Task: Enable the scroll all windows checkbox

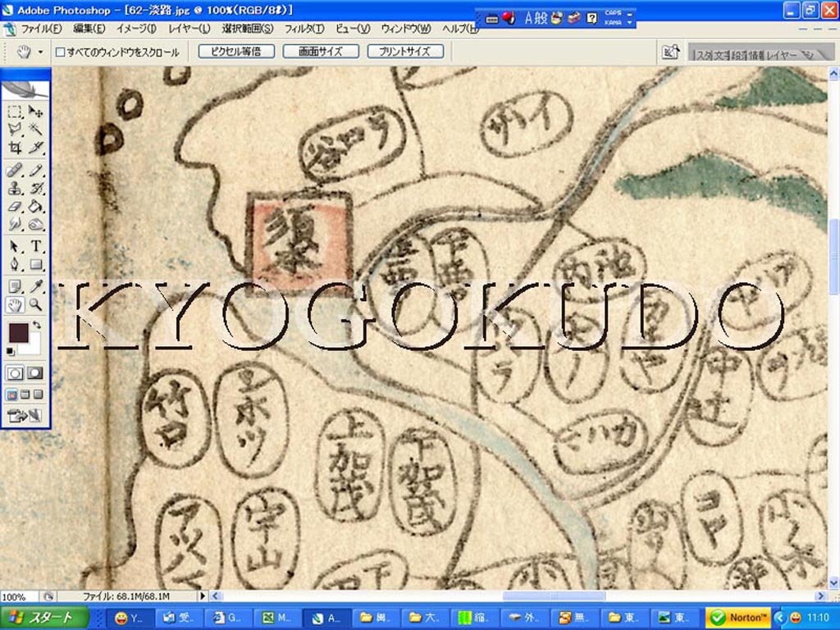Action: [61, 52]
